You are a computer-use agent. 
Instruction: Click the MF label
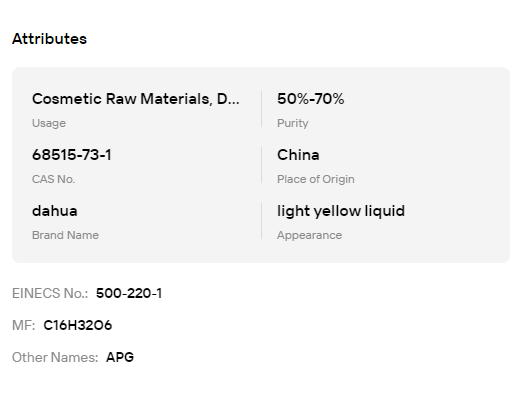[x=24, y=325]
